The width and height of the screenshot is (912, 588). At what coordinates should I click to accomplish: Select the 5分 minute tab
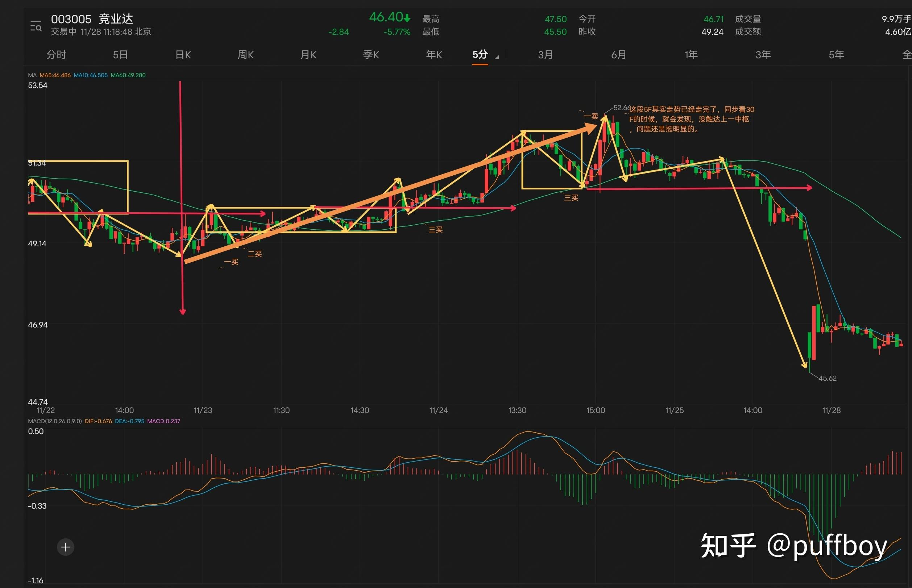coord(480,55)
